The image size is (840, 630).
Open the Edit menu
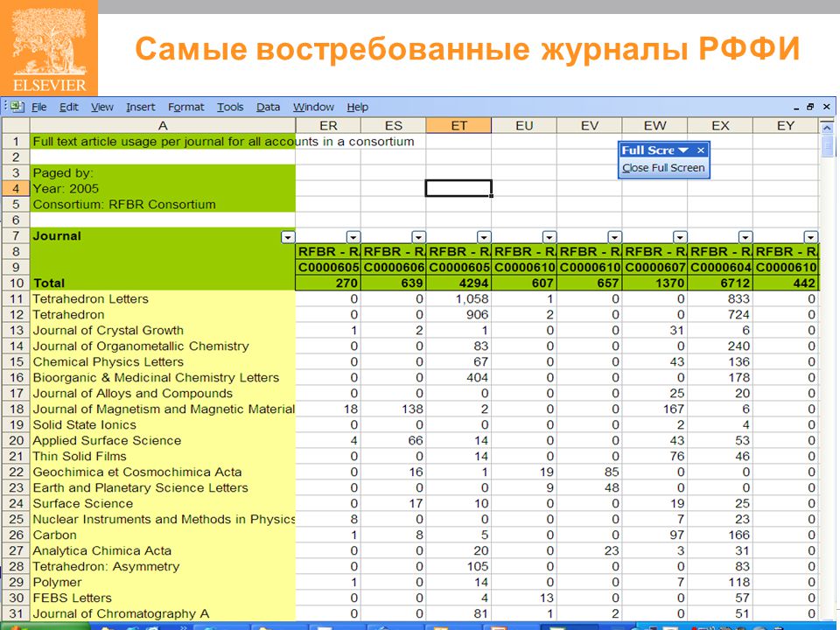(x=68, y=107)
